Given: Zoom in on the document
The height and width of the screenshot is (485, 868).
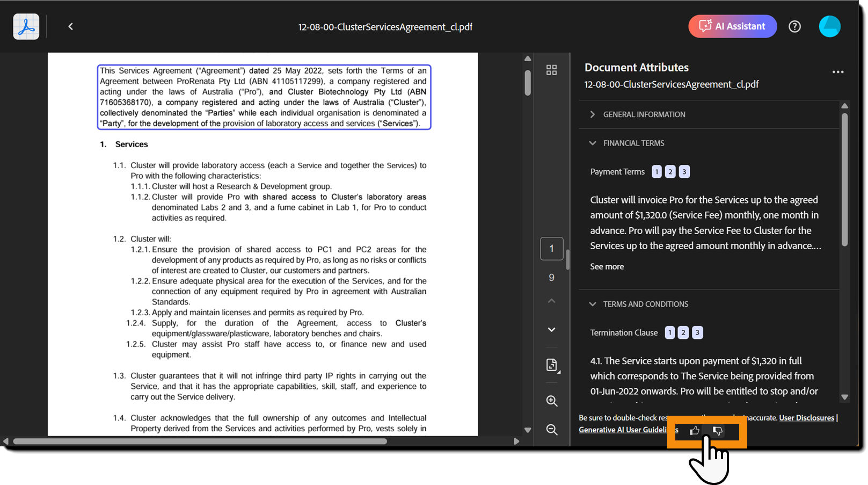Looking at the screenshot, I should pyautogui.click(x=552, y=401).
